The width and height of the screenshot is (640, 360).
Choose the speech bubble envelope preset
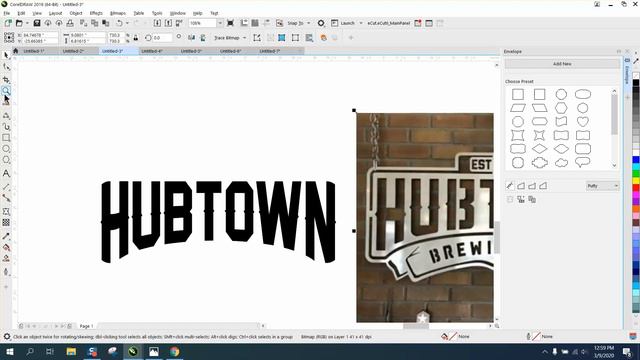click(583, 162)
